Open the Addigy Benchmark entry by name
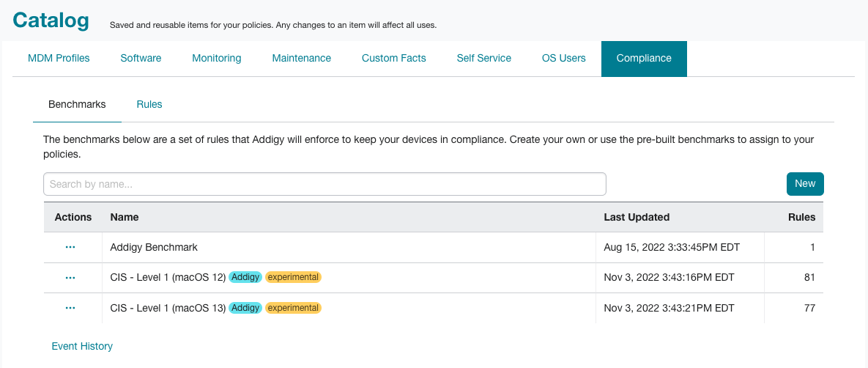 pos(154,247)
